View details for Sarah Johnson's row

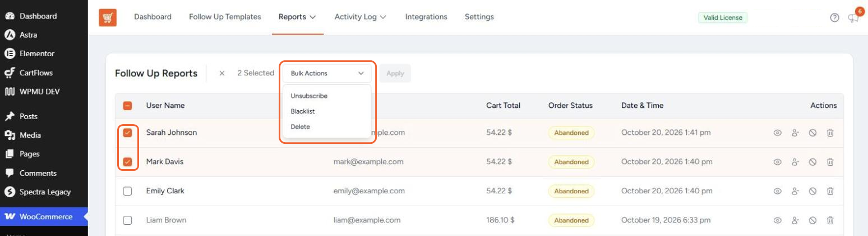click(777, 133)
